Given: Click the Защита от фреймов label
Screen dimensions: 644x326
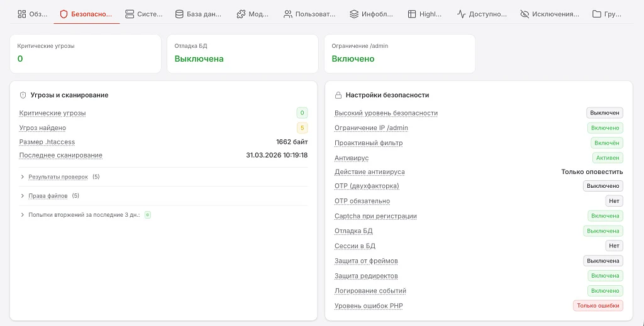Looking at the screenshot, I should click(367, 261).
